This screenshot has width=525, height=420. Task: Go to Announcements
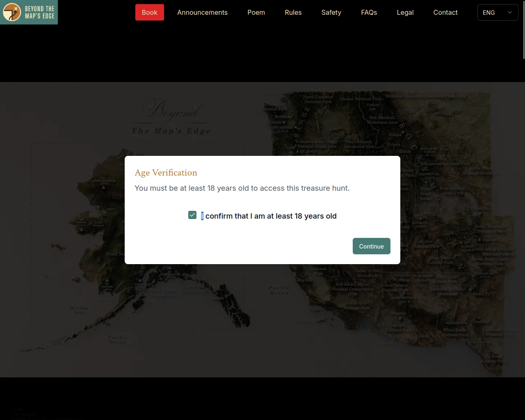202,12
